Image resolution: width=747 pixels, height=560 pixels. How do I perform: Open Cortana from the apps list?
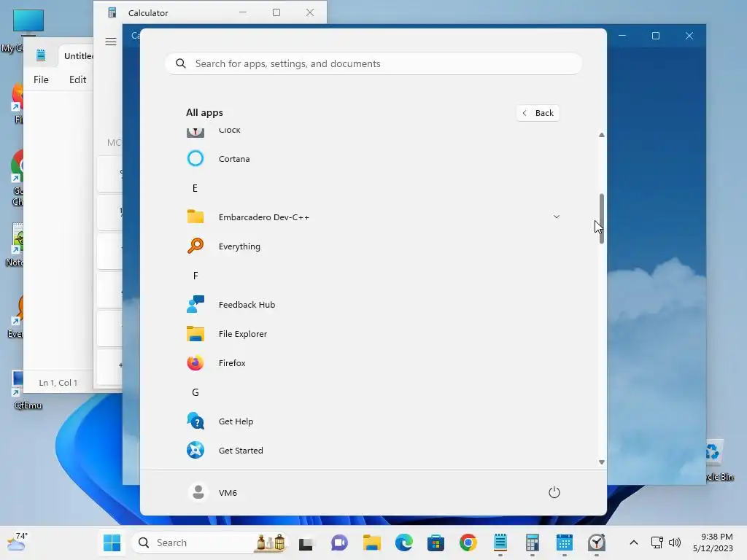373,158
